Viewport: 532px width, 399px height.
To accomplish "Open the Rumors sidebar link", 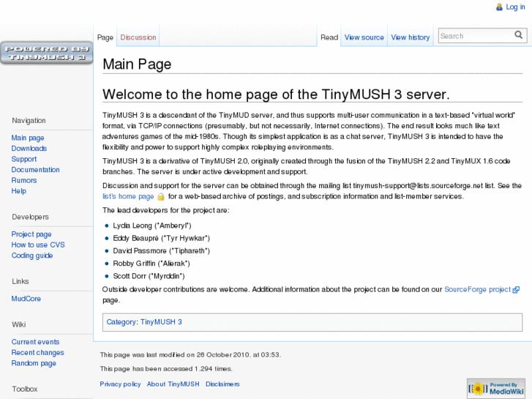I will click(x=24, y=180).
